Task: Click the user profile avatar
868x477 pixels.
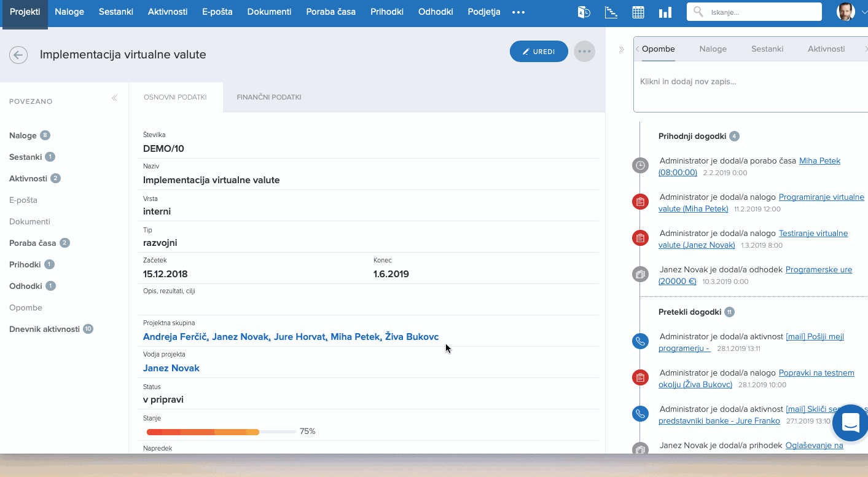Action: point(845,12)
